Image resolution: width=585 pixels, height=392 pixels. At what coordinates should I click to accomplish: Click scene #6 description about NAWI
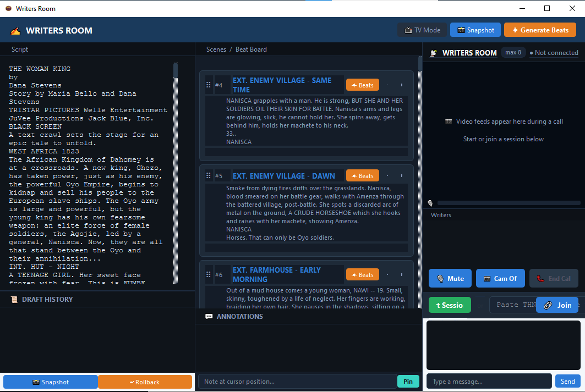(x=307, y=298)
